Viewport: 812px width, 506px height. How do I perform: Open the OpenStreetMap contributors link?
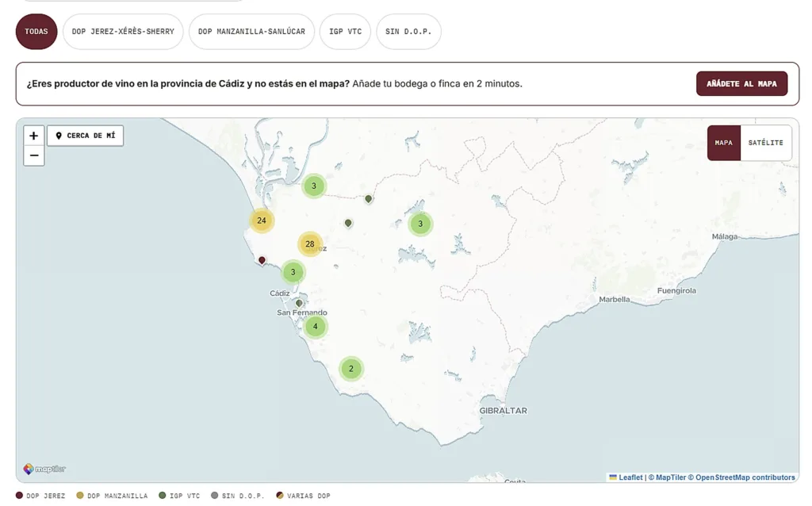click(741, 477)
